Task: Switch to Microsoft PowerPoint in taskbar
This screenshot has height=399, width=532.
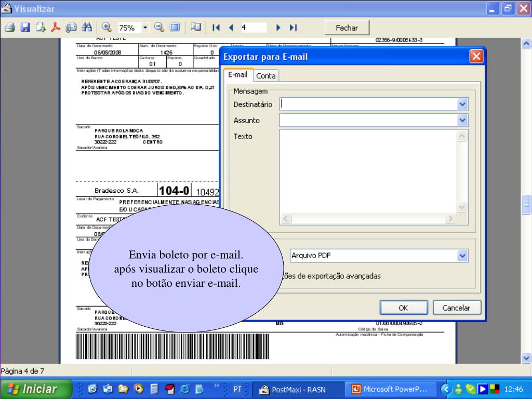Action: [x=391, y=389]
